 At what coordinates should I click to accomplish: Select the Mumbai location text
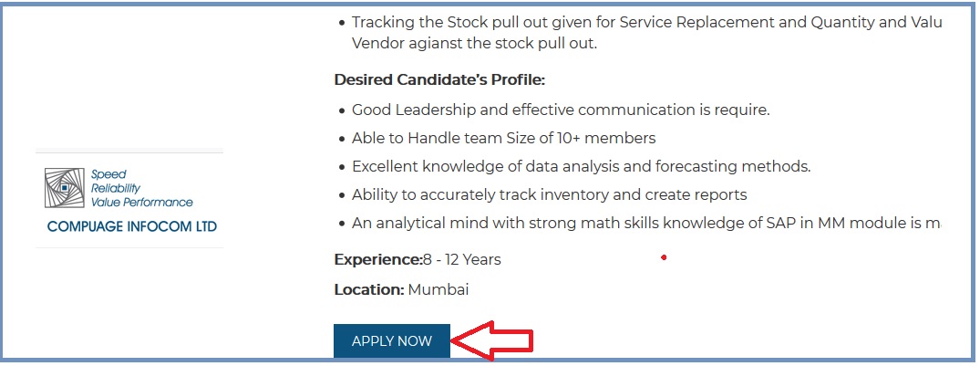[x=438, y=289]
